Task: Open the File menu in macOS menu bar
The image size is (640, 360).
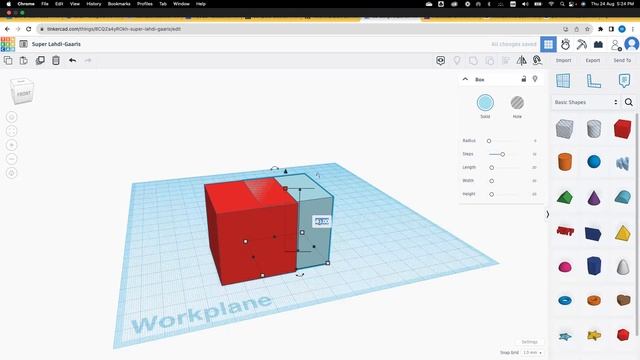Action: pyautogui.click(x=45, y=4)
